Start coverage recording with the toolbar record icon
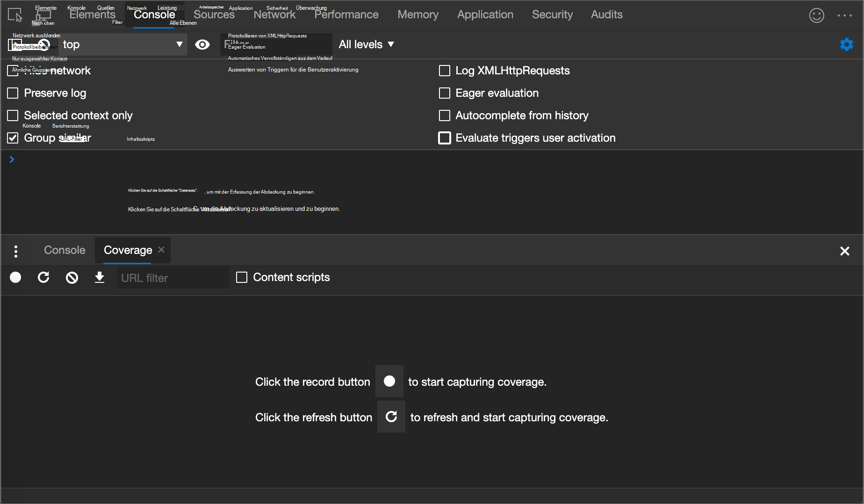This screenshot has height=504, width=864. coord(15,278)
